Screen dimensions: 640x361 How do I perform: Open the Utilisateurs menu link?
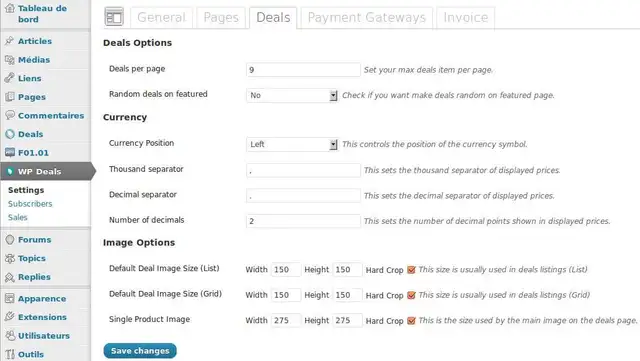(44, 336)
